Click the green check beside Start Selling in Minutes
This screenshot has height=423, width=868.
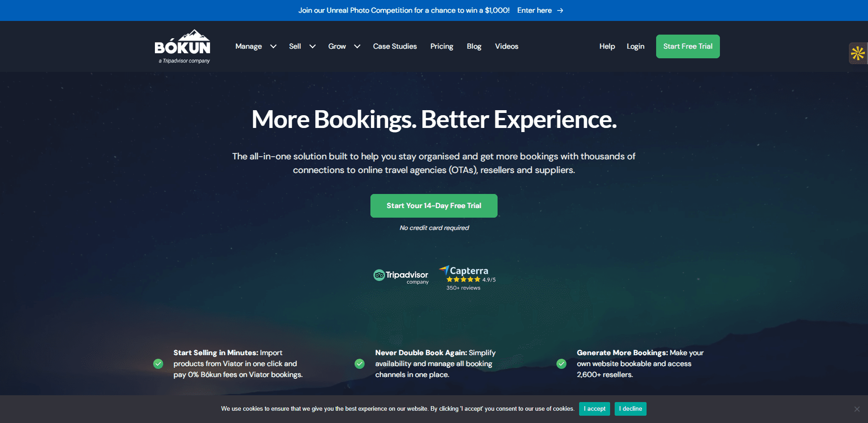click(158, 364)
